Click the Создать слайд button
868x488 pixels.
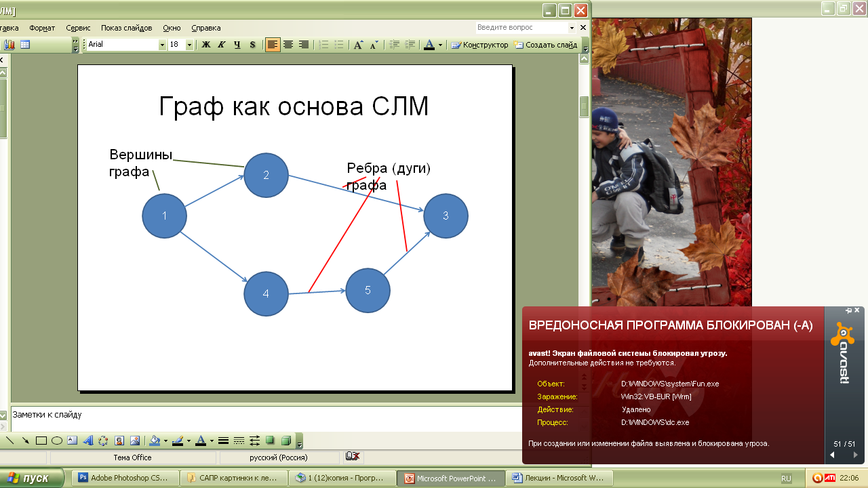tap(546, 45)
